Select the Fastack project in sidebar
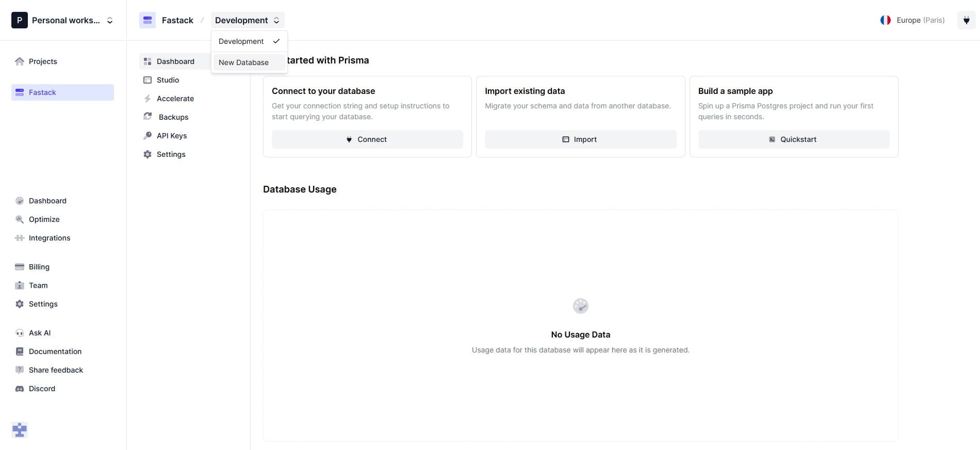This screenshot has height=450, width=980. tap(62, 92)
